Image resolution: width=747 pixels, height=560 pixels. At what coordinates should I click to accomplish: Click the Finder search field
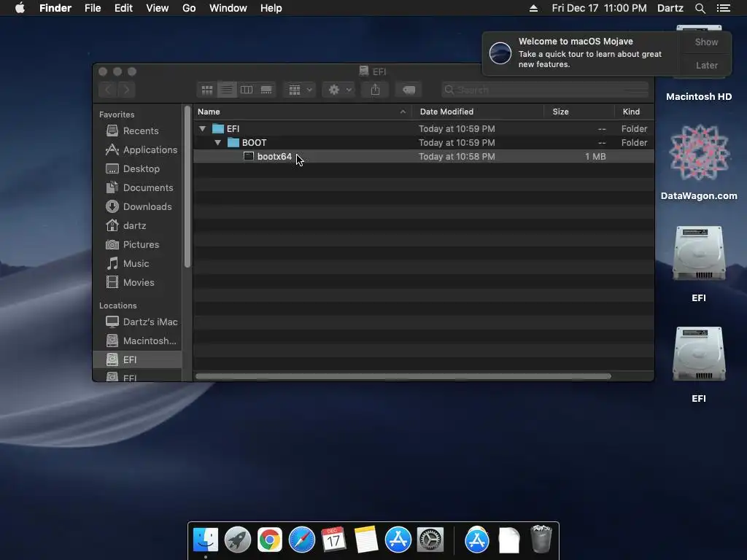pyautogui.click(x=545, y=90)
